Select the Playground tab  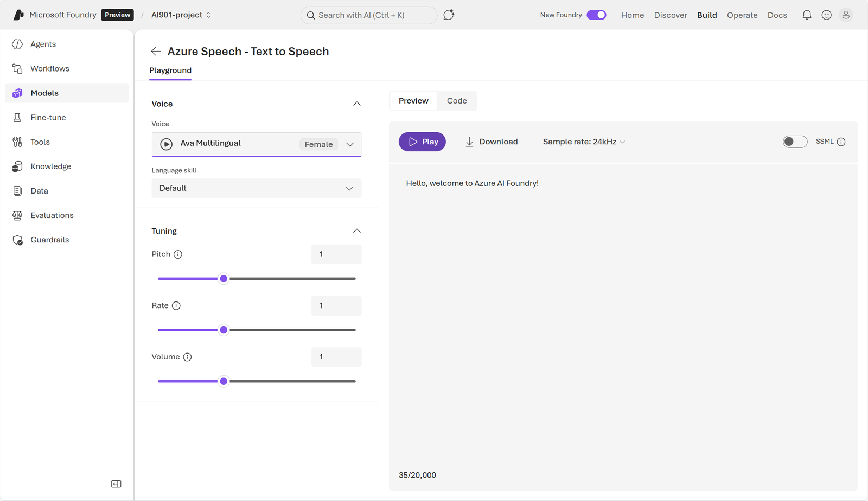click(x=170, y=70)
